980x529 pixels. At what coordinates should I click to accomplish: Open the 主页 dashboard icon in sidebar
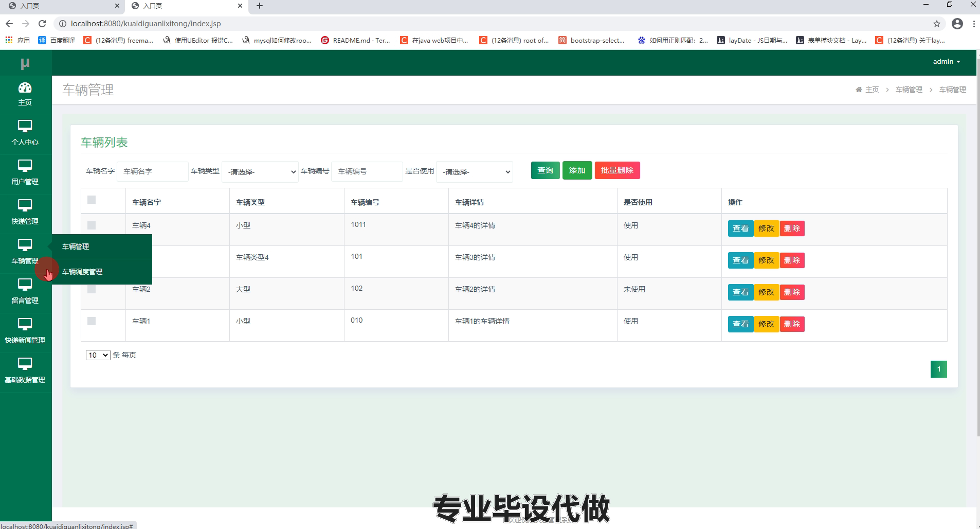pos(25,87)
